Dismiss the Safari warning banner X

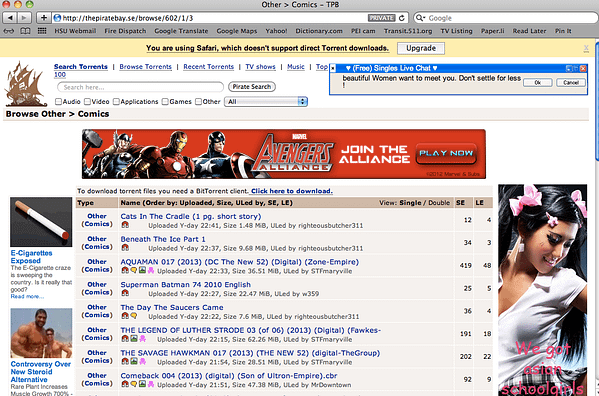[x=586, y=48]
